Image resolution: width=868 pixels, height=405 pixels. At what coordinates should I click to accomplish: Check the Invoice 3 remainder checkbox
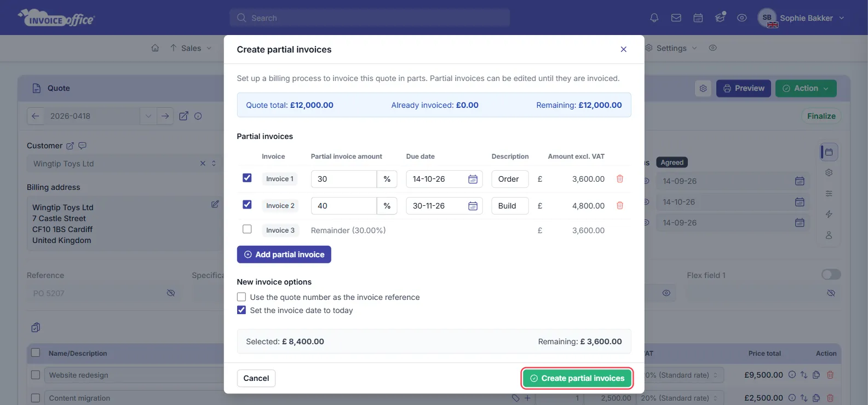(247, 229)
